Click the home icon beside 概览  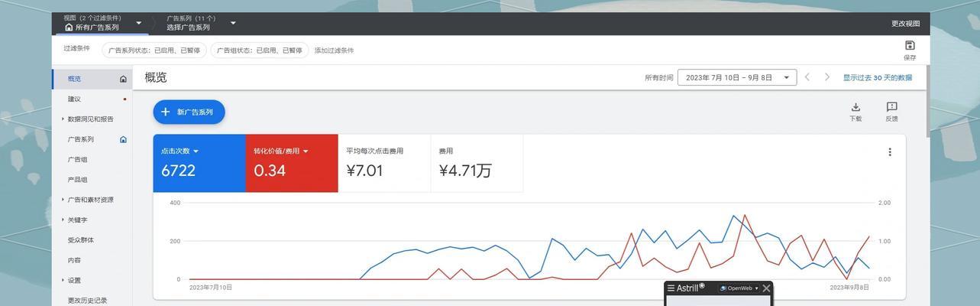coord(123,79)
